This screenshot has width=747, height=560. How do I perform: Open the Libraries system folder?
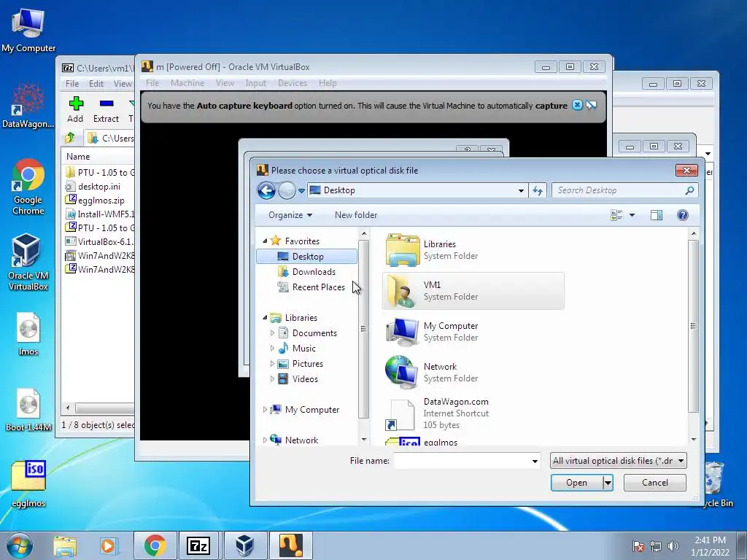[473, 250]
